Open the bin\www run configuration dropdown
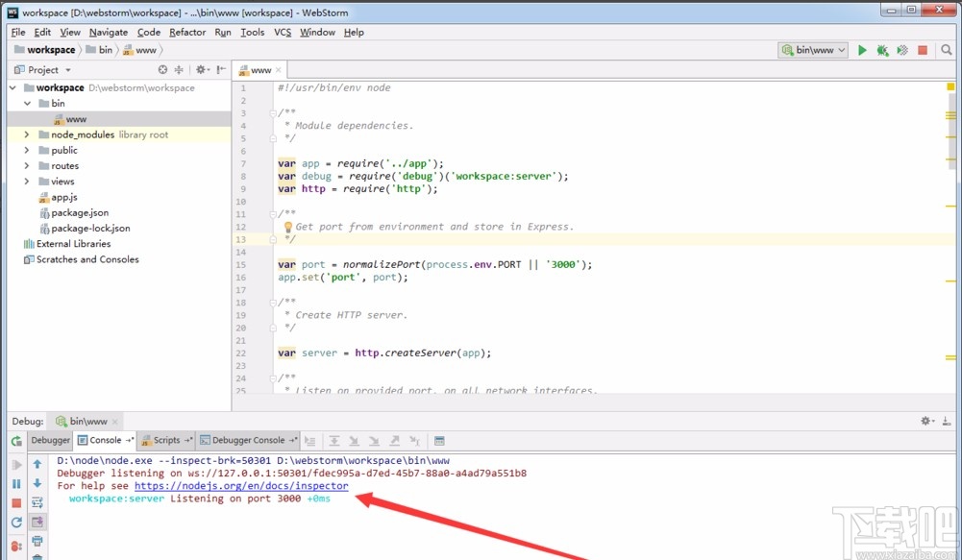This screenshot has width=962, height=560. (814, 50)
